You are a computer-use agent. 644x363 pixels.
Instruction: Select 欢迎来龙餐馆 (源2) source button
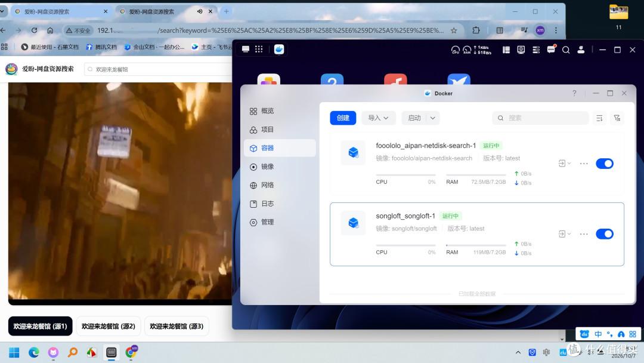click(x=109, y=326)
